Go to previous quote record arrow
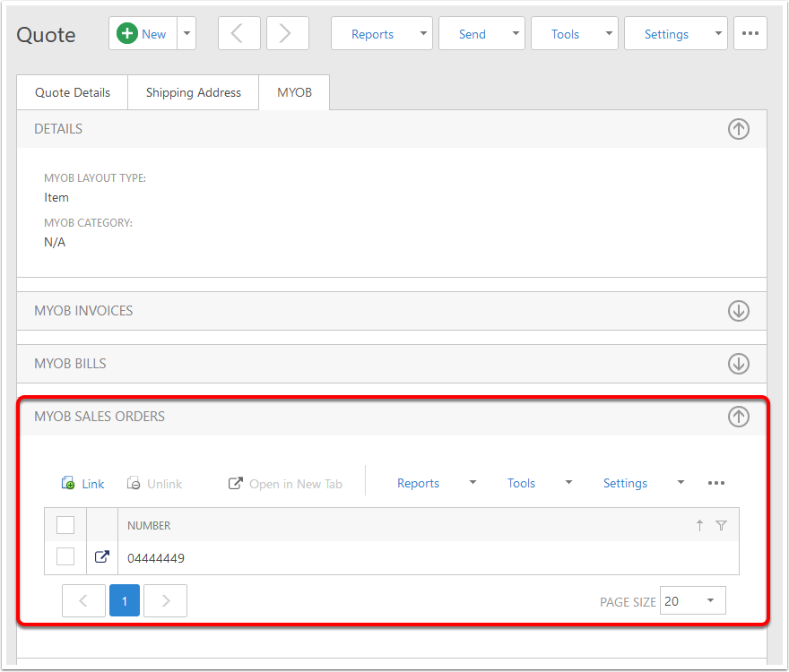Viewport: 789px width, 672px height. (239, 34)
